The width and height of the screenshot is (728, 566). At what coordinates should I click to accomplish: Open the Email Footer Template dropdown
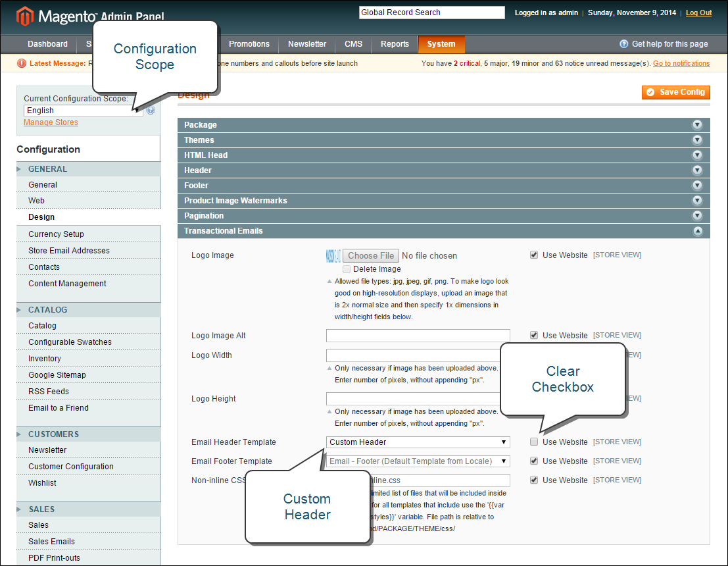coord(418,461)
